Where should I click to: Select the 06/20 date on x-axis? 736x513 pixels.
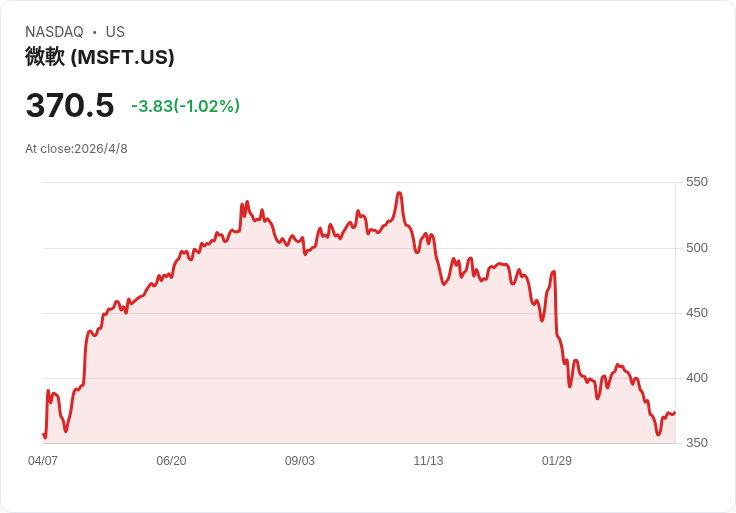pos(171,461)
